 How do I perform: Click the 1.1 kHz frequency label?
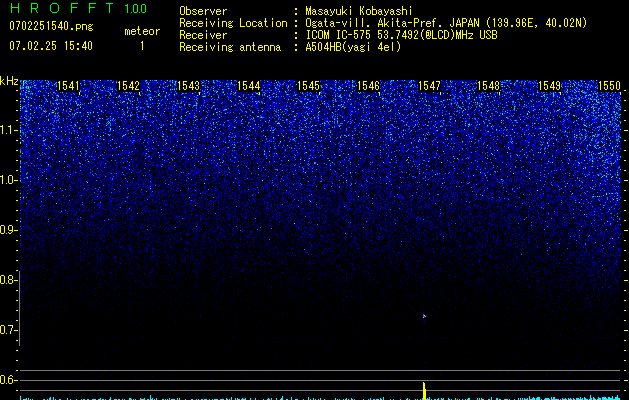pyautogui.click(x=8, y=130)
